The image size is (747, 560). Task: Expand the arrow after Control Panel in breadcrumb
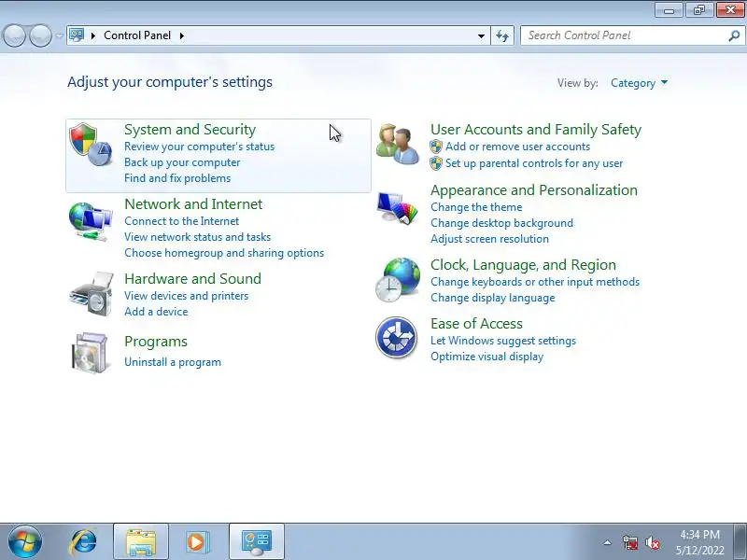click(x=181, y=35)
